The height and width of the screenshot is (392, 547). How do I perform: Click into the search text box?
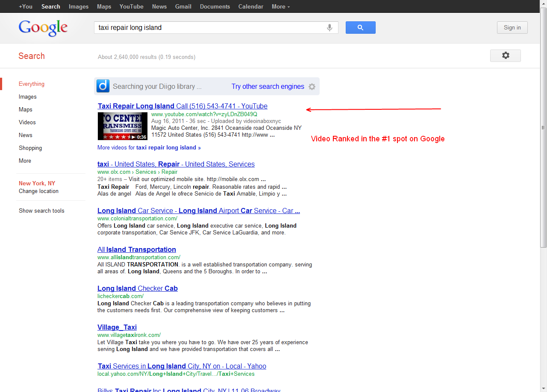(209, 28)
